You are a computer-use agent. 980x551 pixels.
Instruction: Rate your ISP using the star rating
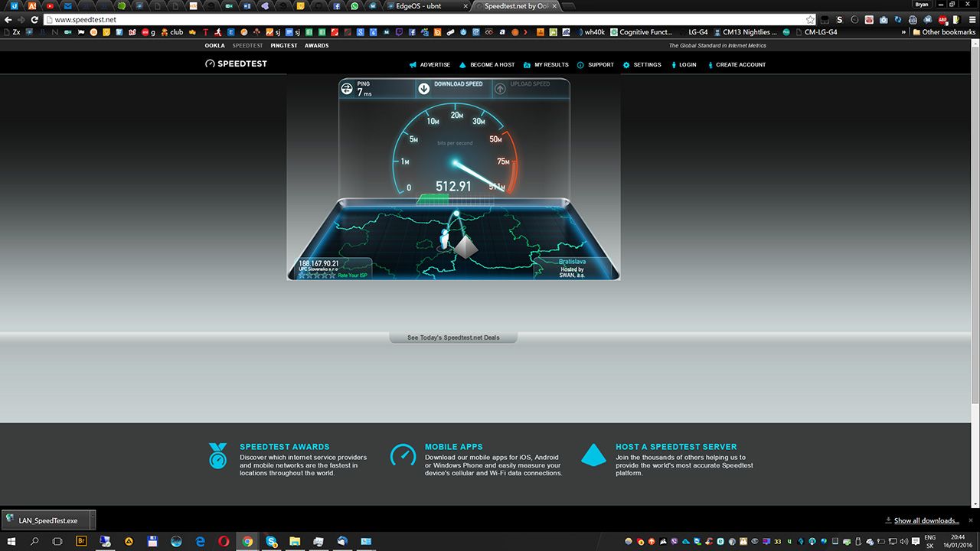point(317,275)
